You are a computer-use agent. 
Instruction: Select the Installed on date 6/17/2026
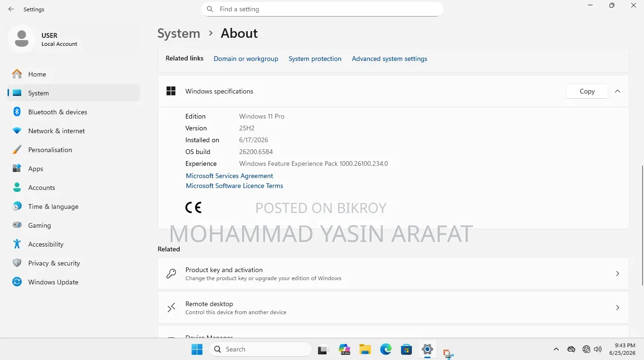pyautogui.click(x=254, y=140)
